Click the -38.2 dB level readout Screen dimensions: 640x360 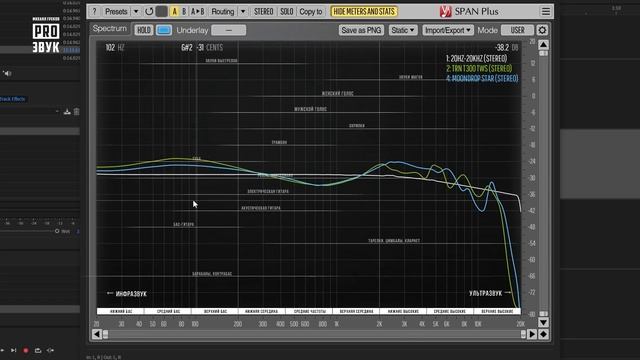(507, 47)
